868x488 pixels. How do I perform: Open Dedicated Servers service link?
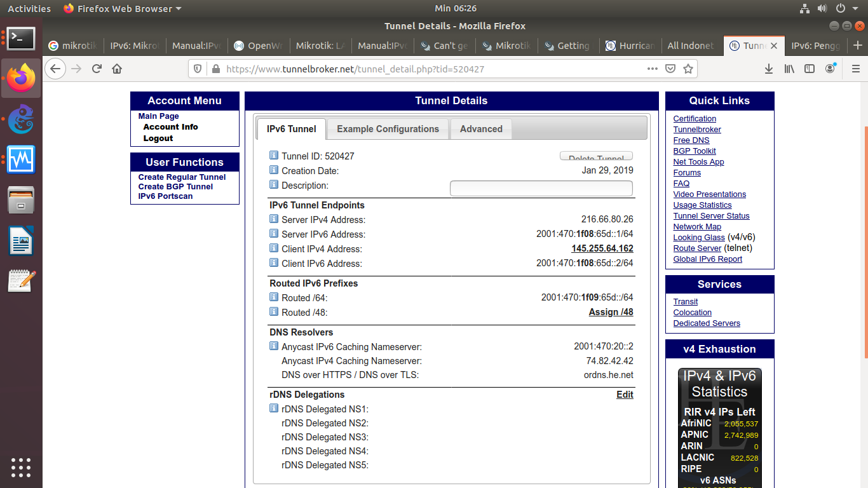click(x=707, y=323)
